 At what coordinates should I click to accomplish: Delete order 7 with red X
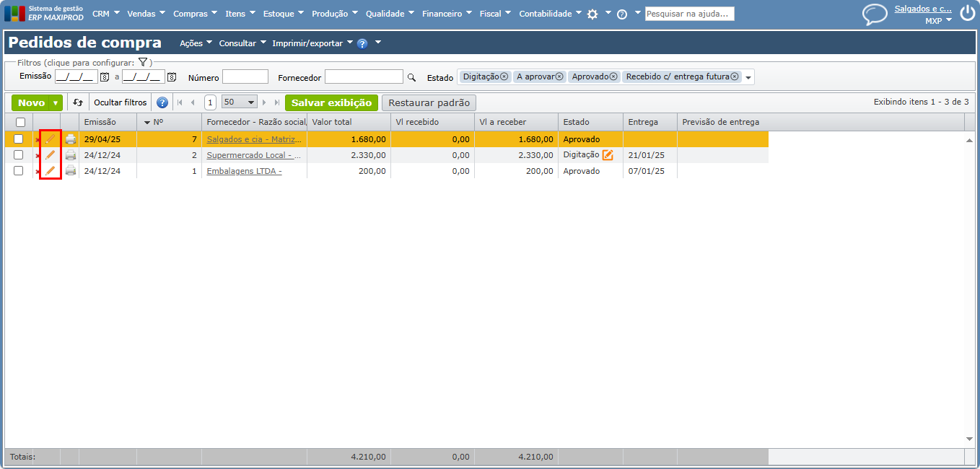38,140
